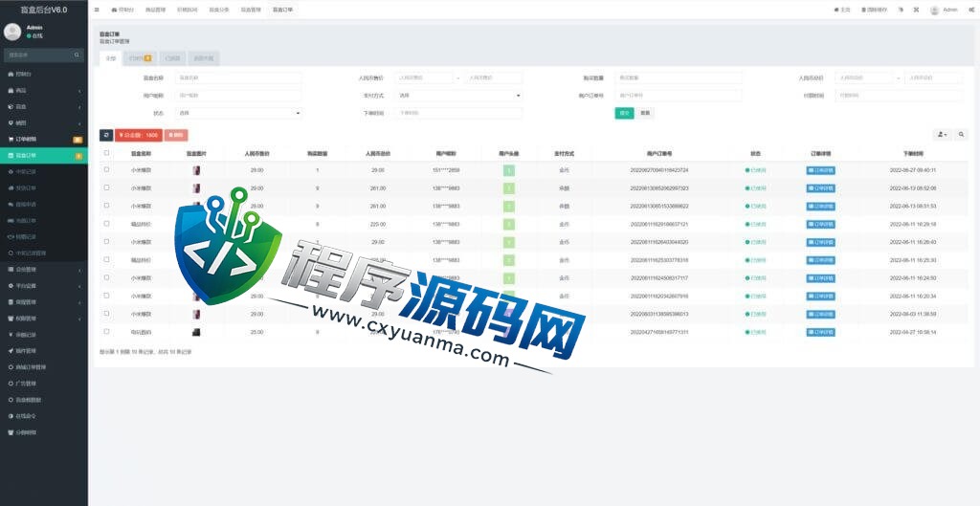Image resolution: width=980 pixels, height=506 pixels.
Task: Open order details for the 2022-06-11 16:29:18 row
Action: click(820, 224)
